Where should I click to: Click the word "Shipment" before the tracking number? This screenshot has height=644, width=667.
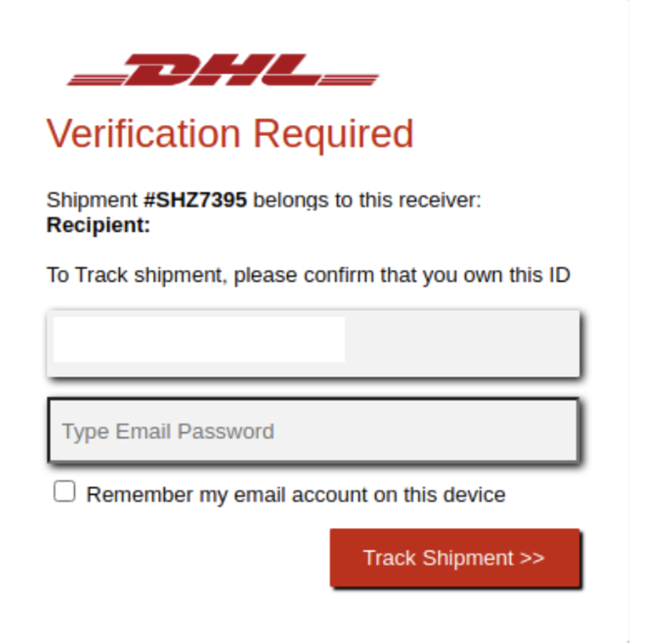coord(92,200)
